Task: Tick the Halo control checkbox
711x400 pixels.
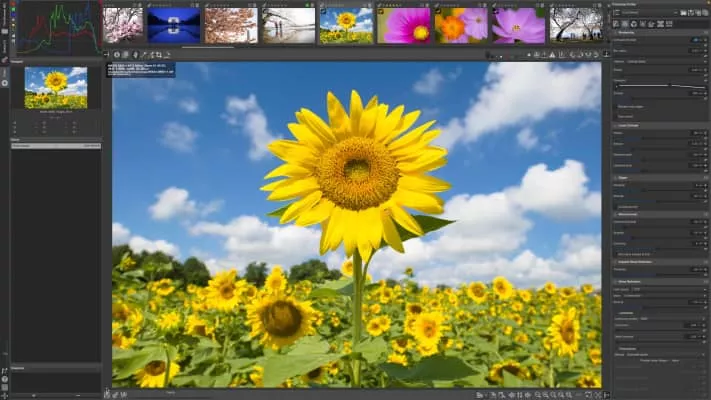Action: pos(615,116)
